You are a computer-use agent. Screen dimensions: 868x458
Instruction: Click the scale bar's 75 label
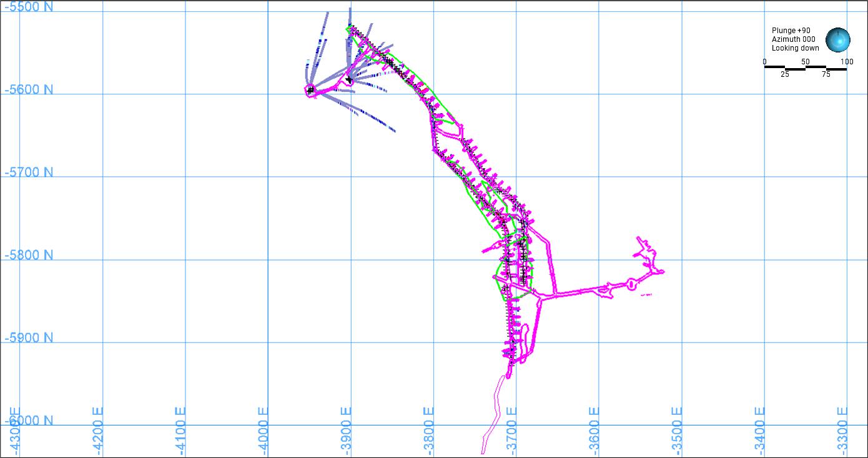pos(826,74)
